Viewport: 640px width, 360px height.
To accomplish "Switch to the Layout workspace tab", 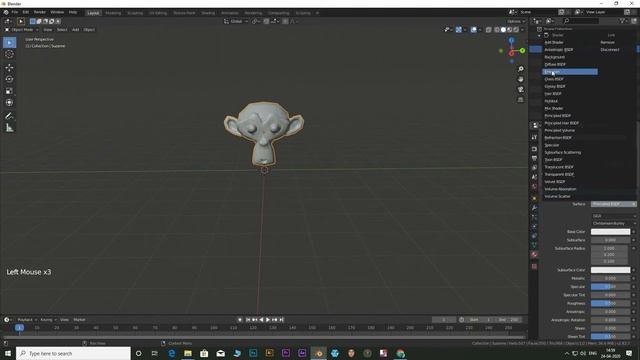I will 93,13.
